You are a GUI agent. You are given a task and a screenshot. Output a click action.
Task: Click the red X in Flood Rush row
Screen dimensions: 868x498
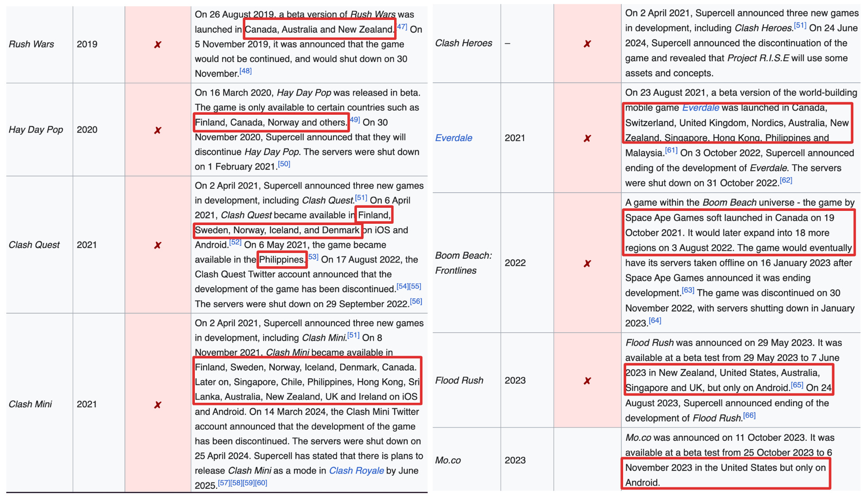coord(587,381)
